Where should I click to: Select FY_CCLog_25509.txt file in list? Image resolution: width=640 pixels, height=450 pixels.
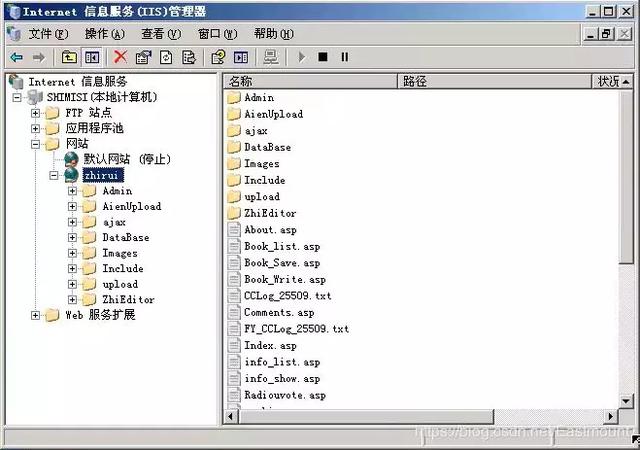[x=296, y=329]
